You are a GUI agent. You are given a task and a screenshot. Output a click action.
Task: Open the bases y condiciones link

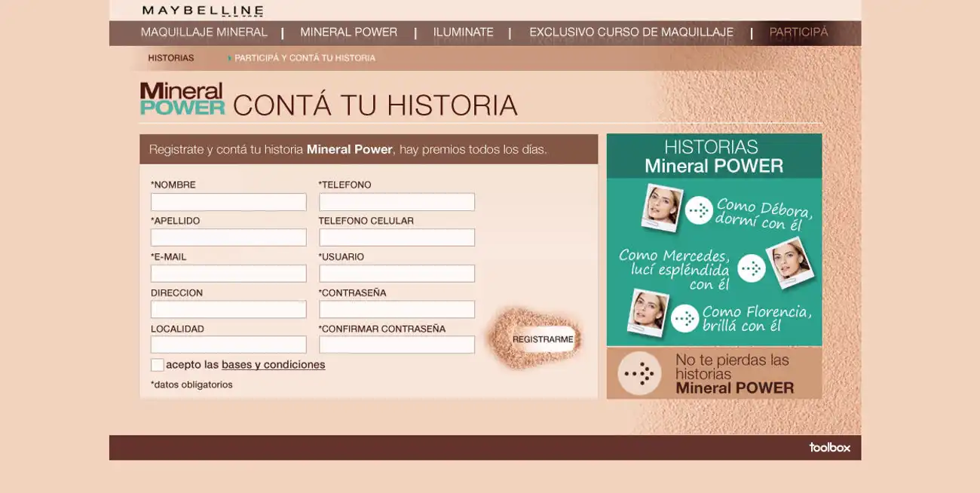pyautogui.click(x=273, y=365)
